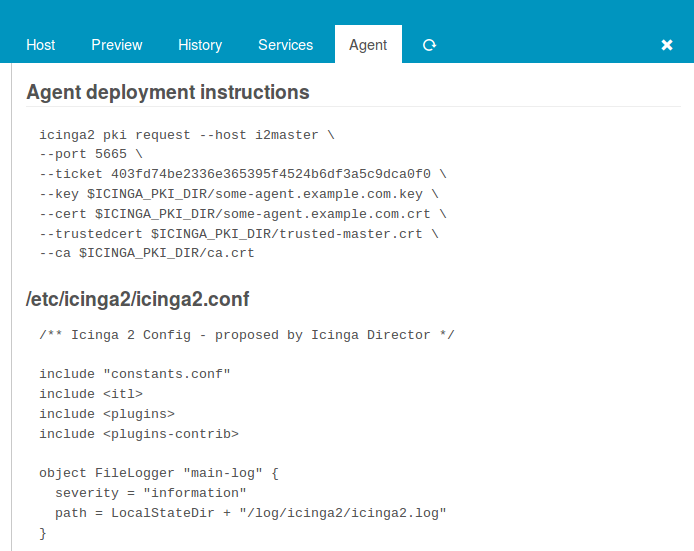Click the '--ca $ICINGA_PKI_DIR/ca.crt' line
The image size is (694, 551).
click(x=147, y=253)
